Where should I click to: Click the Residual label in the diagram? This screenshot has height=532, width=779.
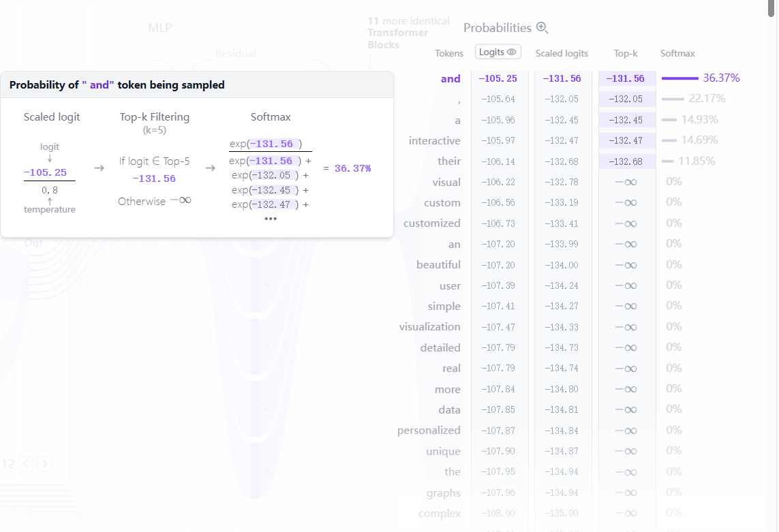[236, 53]
